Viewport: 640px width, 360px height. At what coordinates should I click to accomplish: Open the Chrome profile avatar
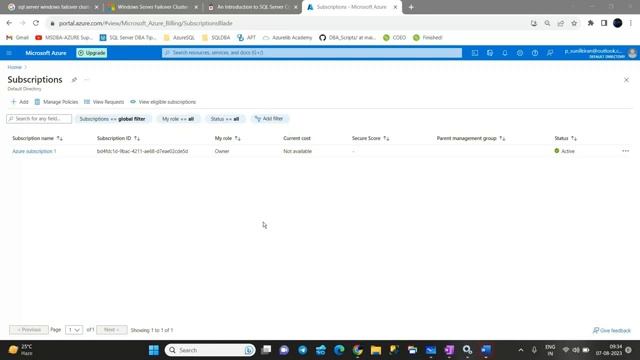pos(618,23)
